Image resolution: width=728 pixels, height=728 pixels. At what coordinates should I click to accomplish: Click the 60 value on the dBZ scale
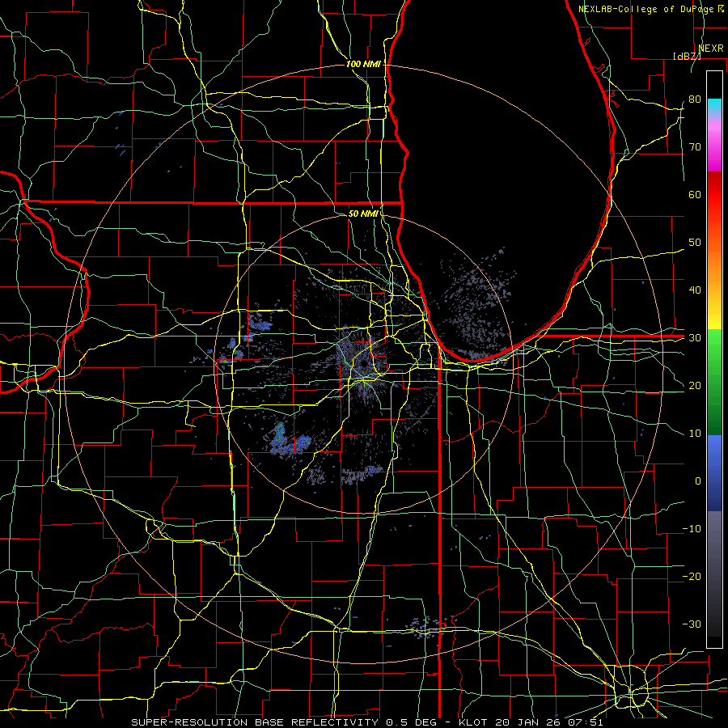(695, 194)
